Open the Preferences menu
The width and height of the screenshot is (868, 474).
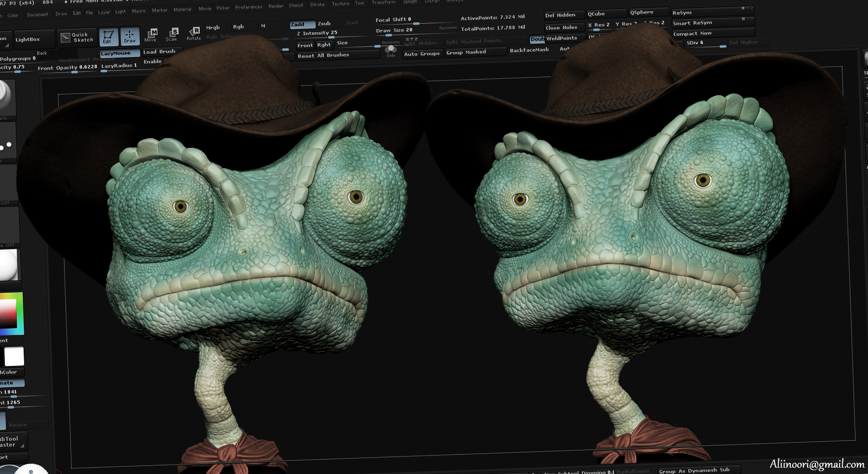(x=249, y=7)
